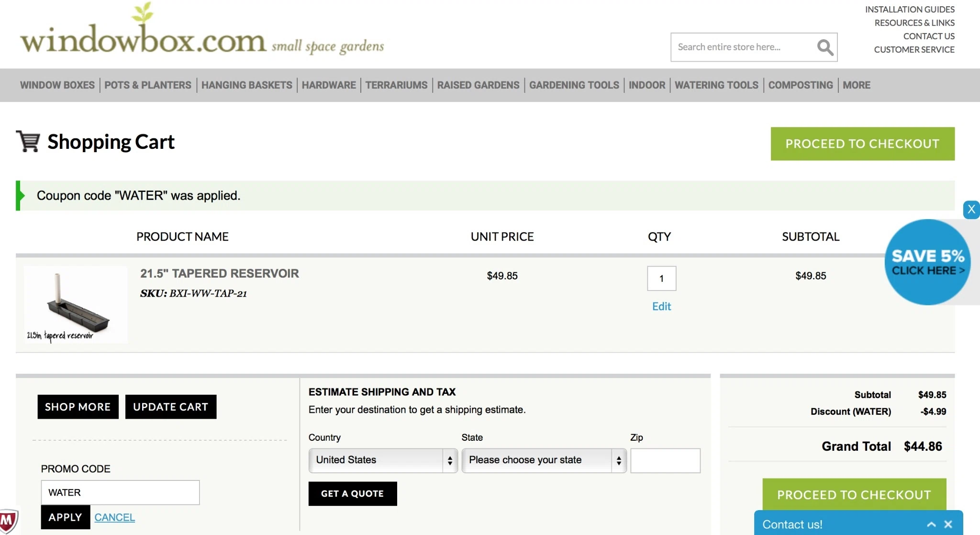Open the Resources & Links link
This screenshot has height=535, width=980.
pyautogui.click(x=914, y=23)
